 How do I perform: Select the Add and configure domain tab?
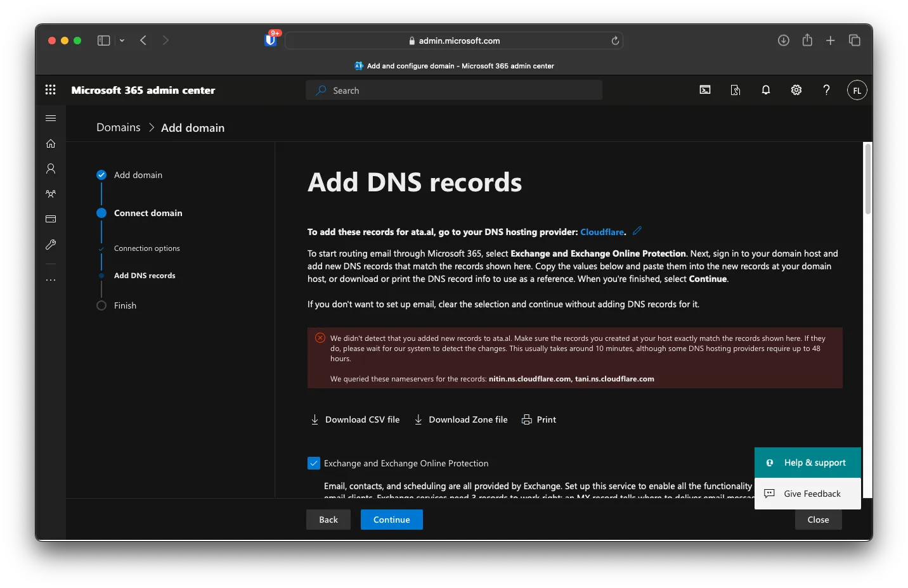[454, 66]
